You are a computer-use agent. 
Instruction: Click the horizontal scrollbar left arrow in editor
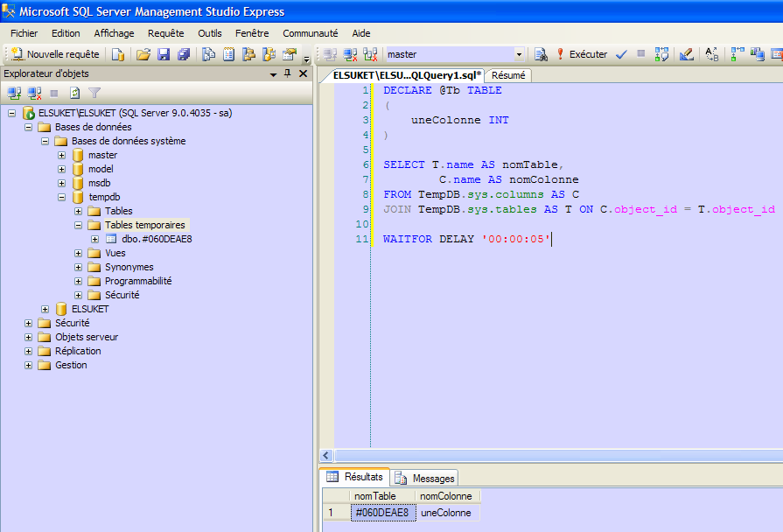(x=326, y=456)
